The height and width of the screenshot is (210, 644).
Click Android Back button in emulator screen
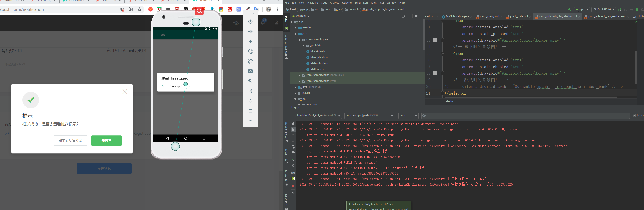pos(167,138)
